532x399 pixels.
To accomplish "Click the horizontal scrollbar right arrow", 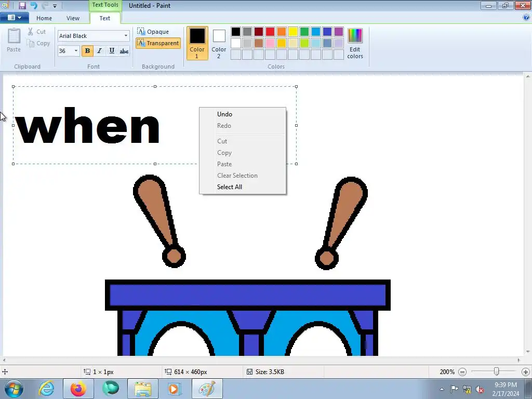I will pyautogui.click(x=519, y=361).
